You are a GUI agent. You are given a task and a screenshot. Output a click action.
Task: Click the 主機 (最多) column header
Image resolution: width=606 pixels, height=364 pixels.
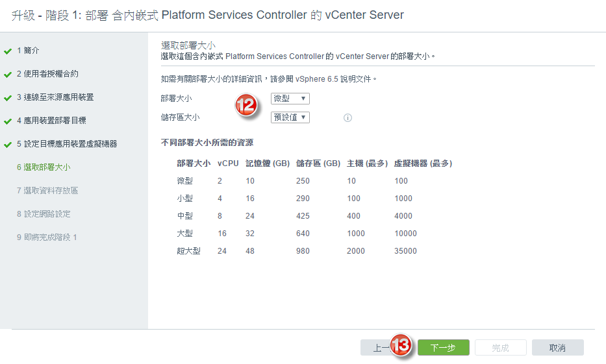(368, 164)
